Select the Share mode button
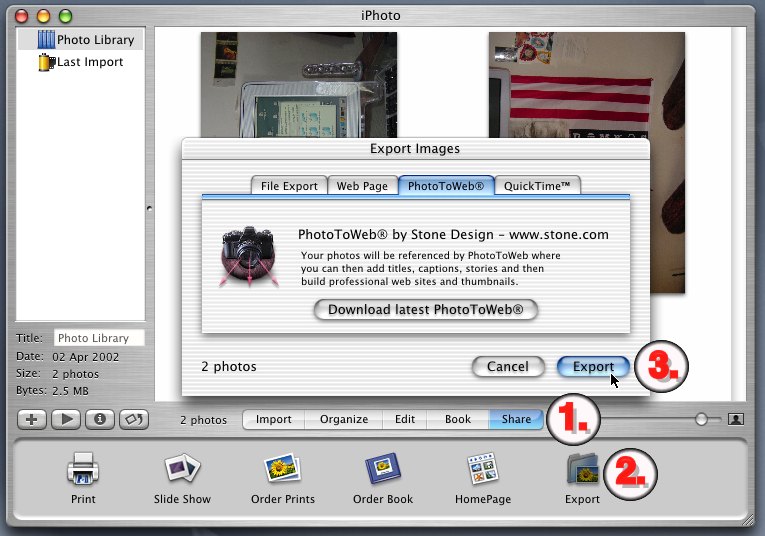The image size is (765, 536). click(516, 419)
